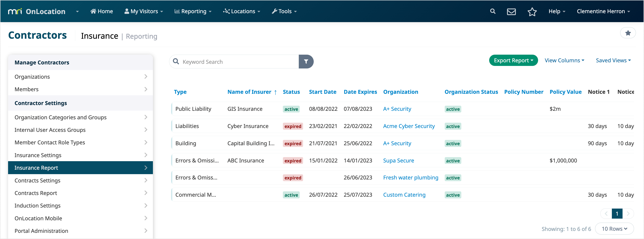Click the Contractors page title

click(37, 35)
